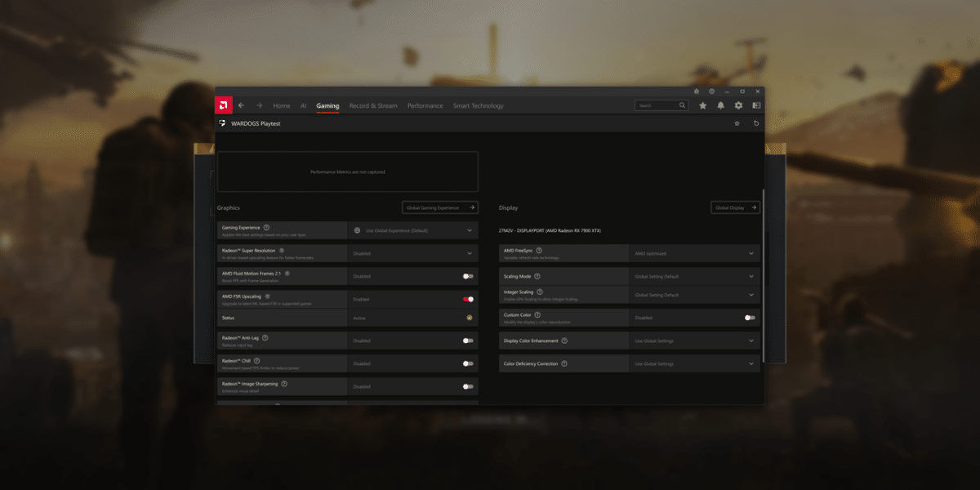This screenshot has width=980, height=490.
Task: Disable AMD FSR Upscaling toggle
Action: click(468, 299)
